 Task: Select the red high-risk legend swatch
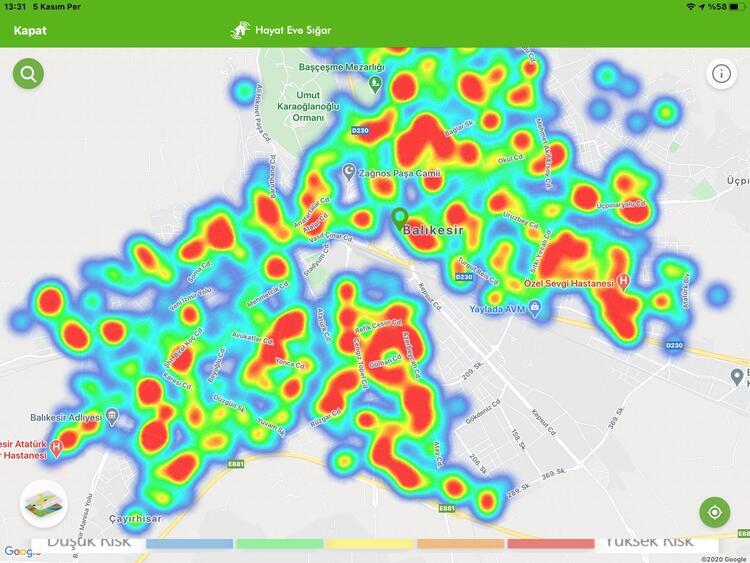550,543
